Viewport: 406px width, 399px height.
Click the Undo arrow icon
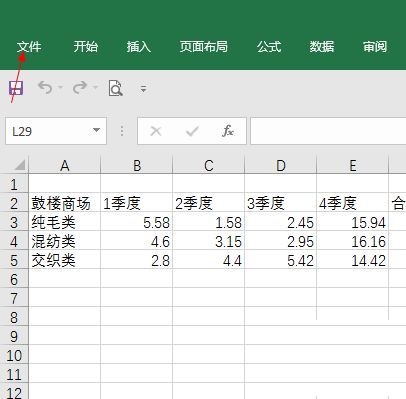coord(45,88)
